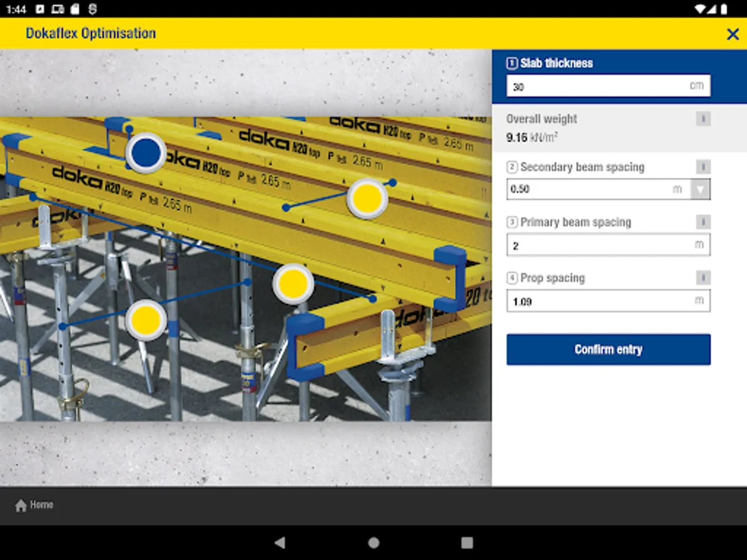Image resolution: width=747 pixels, height=560 pixels.
Task: Select the 9.16 kN/m² weight value
Action: point(532,137)
